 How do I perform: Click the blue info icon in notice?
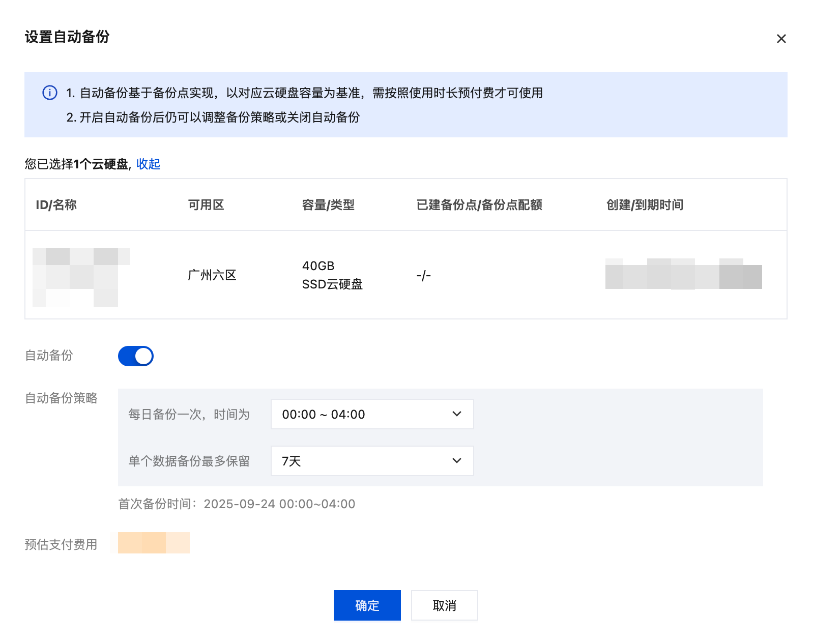tap(50, 93)
